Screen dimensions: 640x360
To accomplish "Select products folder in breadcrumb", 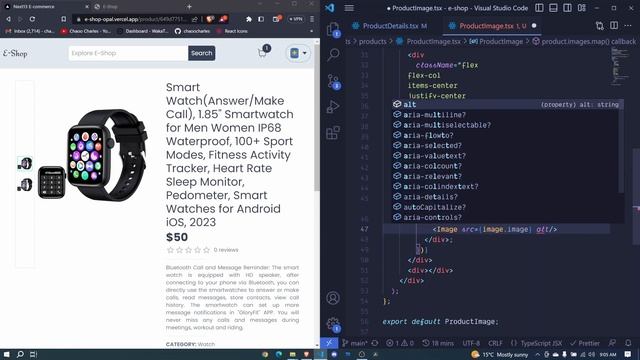I will click(372, 41).
